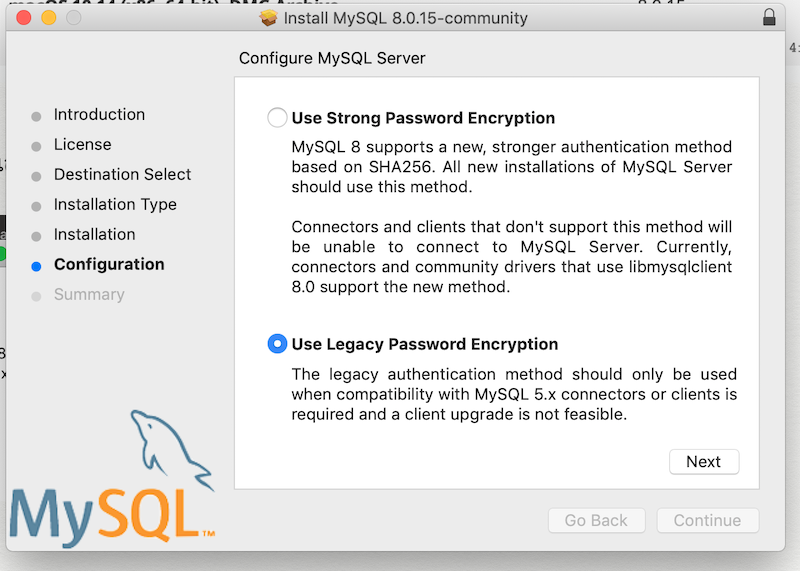Select the Configuration step label
The image size is (800, 571).
point(109,264)
